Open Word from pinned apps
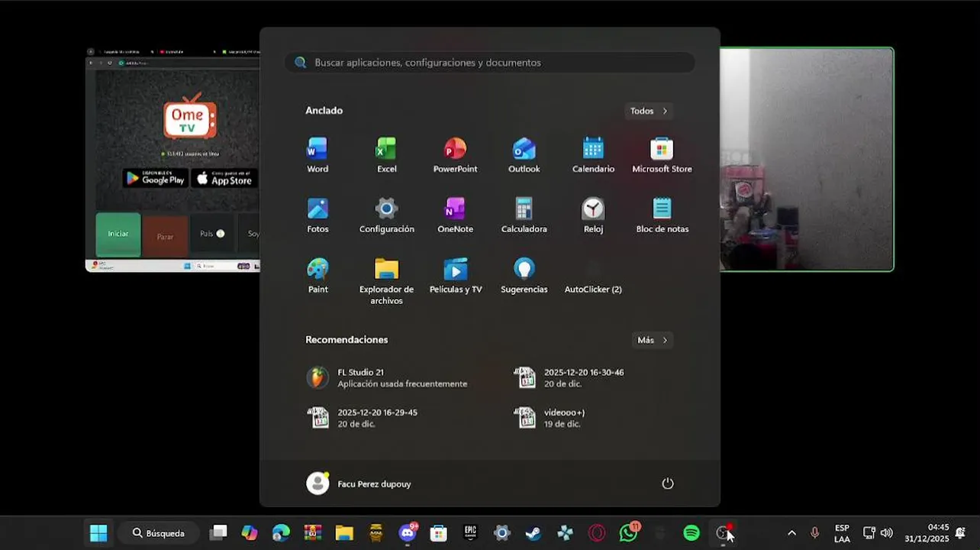 (x=318, y=155)
